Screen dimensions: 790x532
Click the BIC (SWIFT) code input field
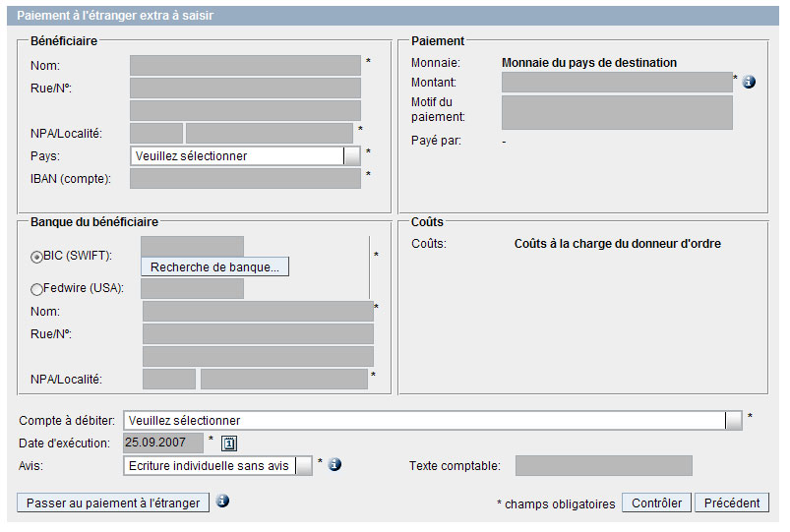(192, 246)
